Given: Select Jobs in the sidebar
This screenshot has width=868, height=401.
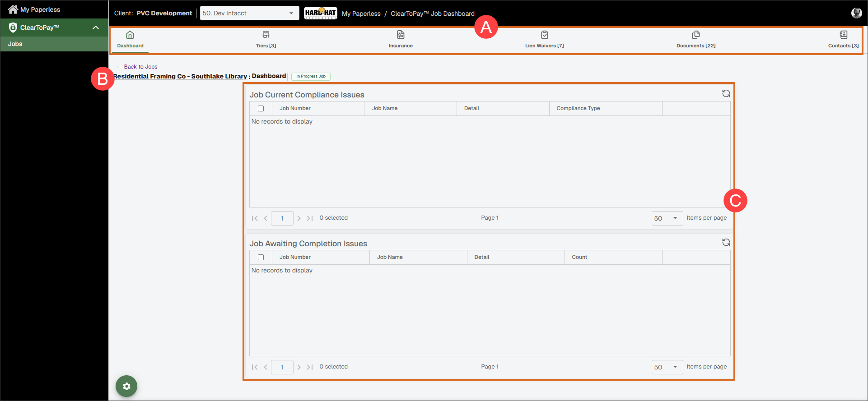Looking at the screenshot, I should (54, 44).
